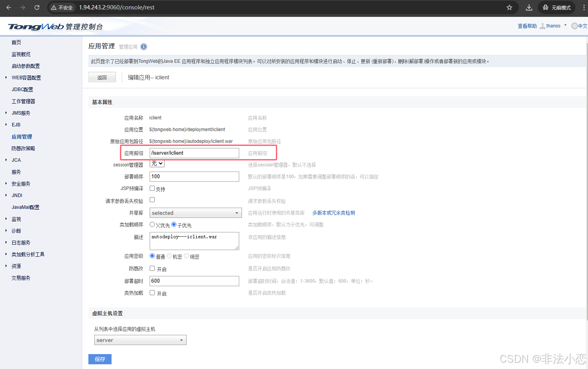588x369 pixels.
Task: Click the globe language icon
Action: pos(575,26)
